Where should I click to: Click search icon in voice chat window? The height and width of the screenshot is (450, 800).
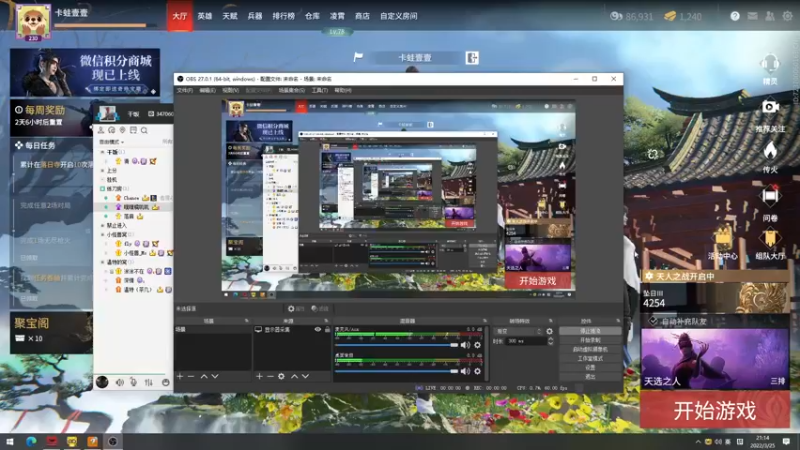click(144, 131)
